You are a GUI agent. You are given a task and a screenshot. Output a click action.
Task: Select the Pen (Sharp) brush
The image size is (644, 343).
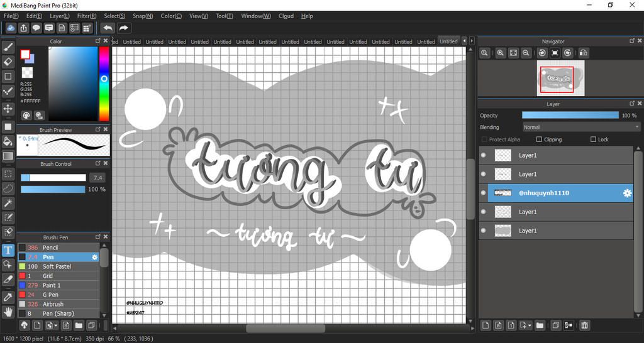click(58, 313)
